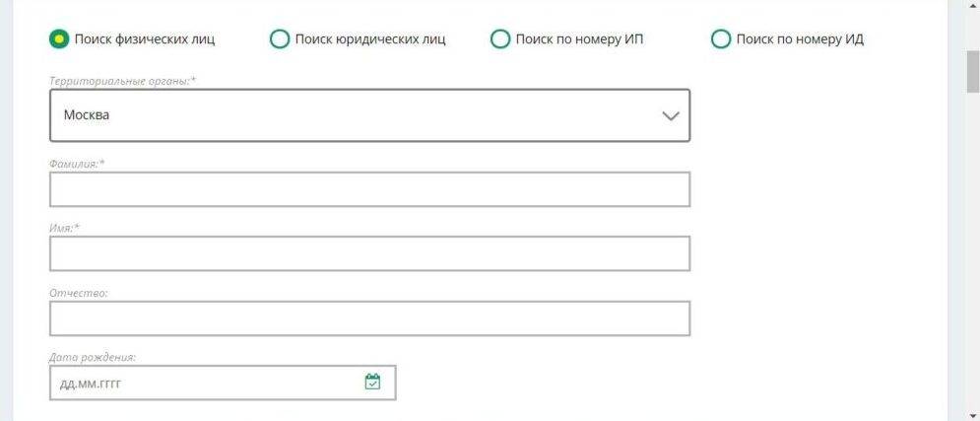The image size is (980, 421).
Task: Click the vertical scrollbar thumb
Action: click(972, 69)
